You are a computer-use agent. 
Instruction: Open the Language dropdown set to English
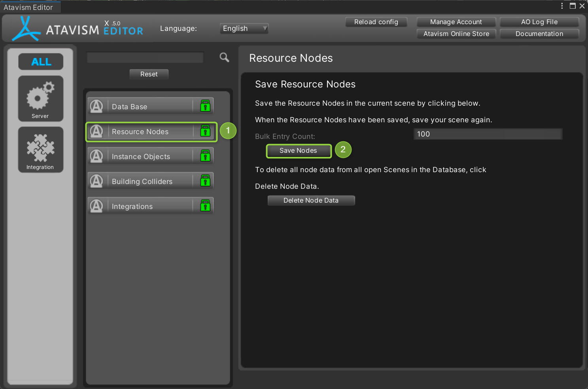244,28
